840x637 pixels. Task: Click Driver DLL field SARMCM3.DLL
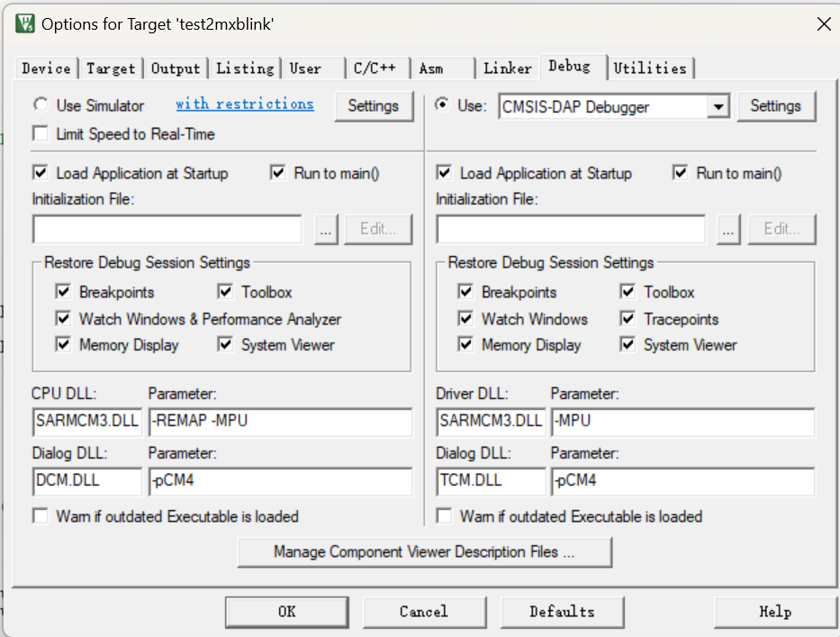(x=492, y=422)
